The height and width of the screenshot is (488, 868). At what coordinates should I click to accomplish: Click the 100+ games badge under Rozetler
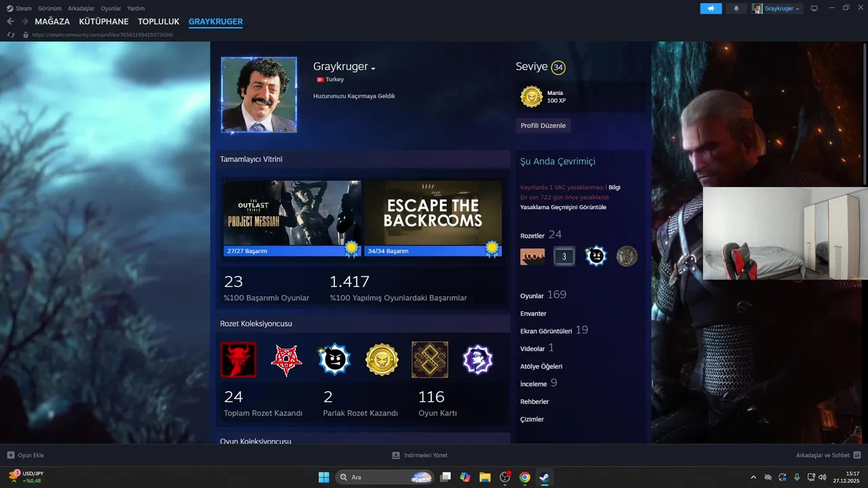tap(532, 256)
